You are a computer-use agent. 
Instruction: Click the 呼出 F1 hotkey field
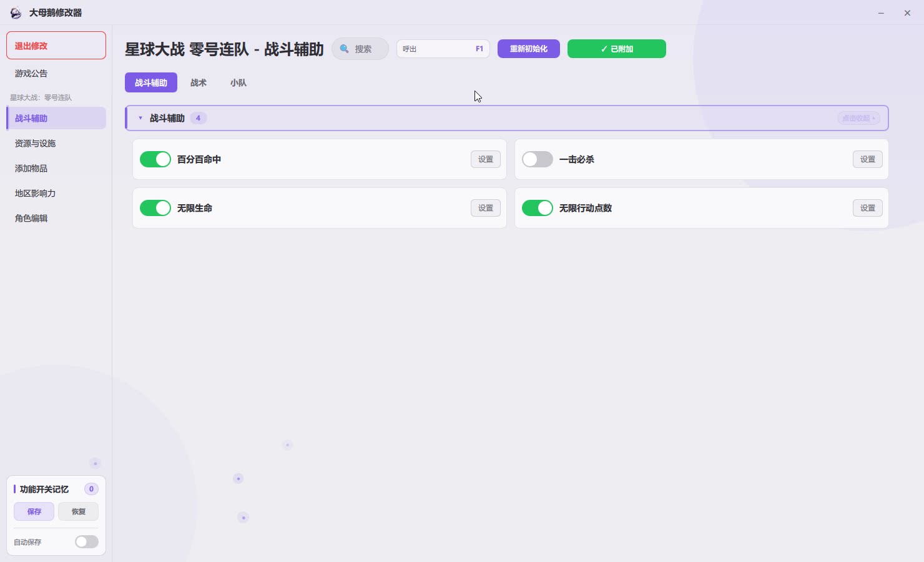[x=443, y=49]
